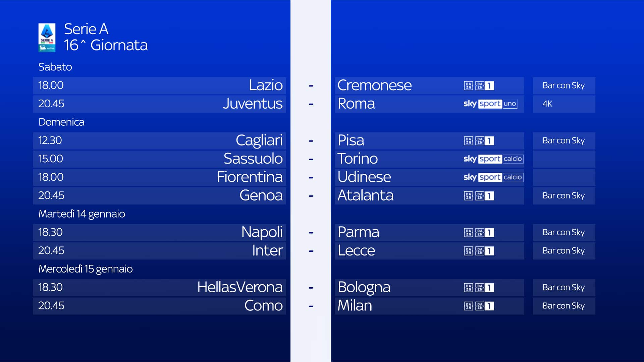Select the Juventus team name
Image resolution: width=644 pixels, height=362 pixels.
[x=253, y=104]
